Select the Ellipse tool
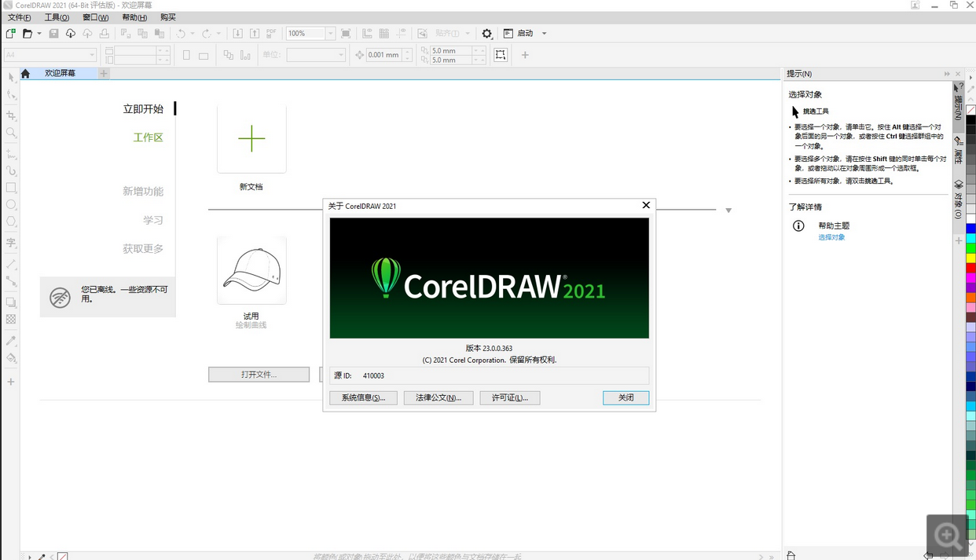 pos(11,205)
